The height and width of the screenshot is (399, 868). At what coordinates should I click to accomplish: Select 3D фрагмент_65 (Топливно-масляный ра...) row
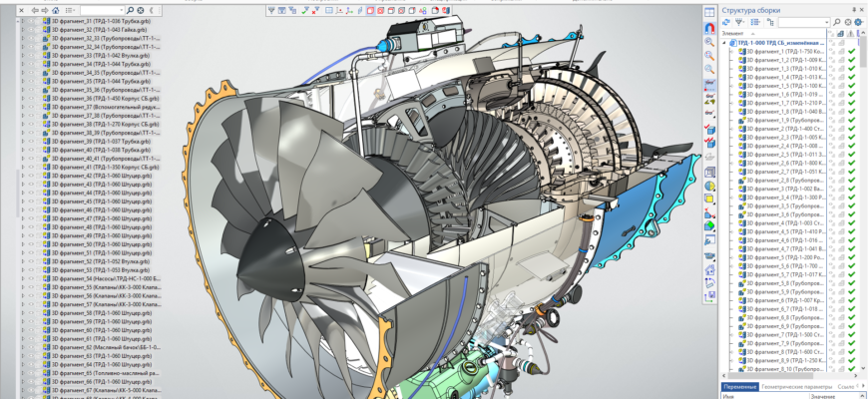pos(105,373)
